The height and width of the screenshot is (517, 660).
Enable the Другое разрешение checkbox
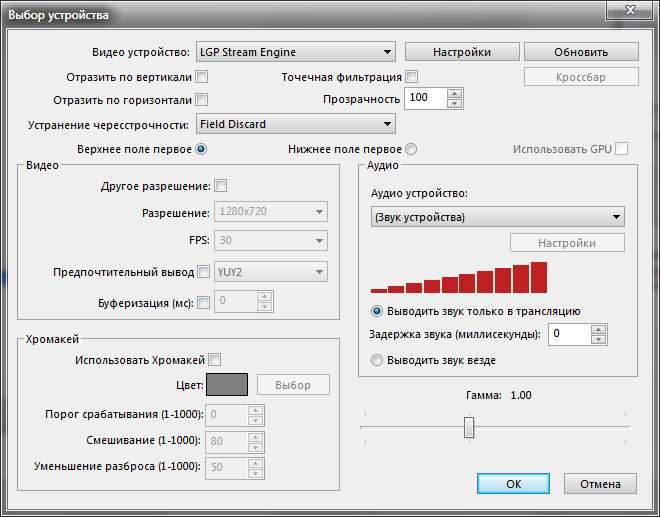[x=221, y=185]
